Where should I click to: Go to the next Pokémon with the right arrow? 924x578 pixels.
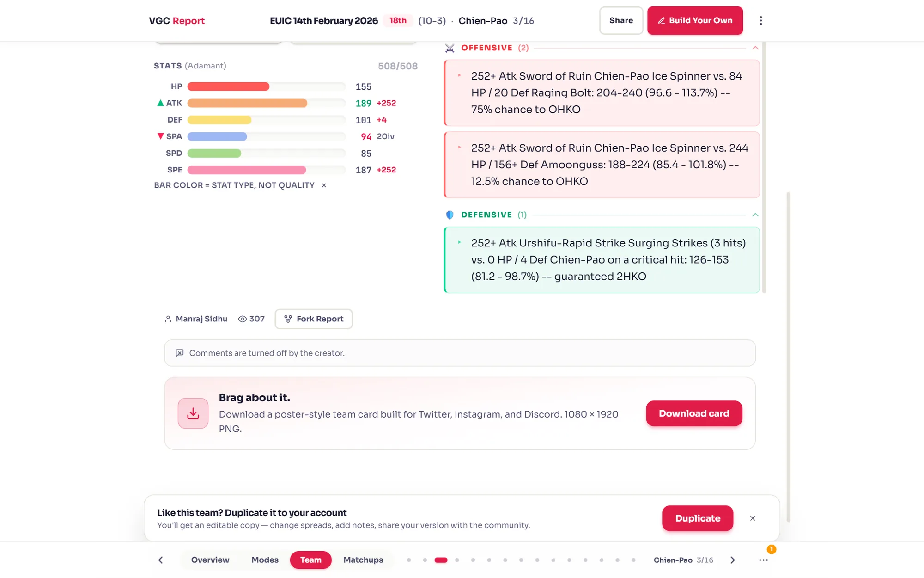point(733,560)
